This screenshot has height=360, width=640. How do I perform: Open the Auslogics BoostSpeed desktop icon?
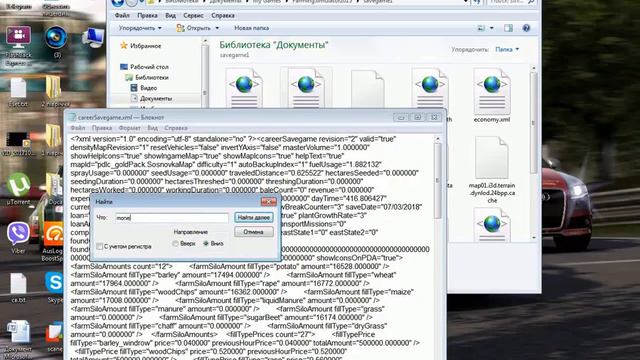[x=53, y=241]
